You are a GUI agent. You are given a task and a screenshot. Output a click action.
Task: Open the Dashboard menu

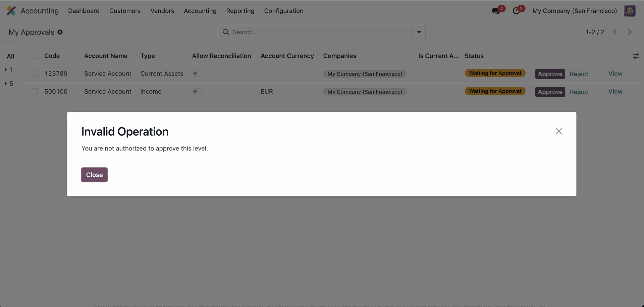coord(84,11)
